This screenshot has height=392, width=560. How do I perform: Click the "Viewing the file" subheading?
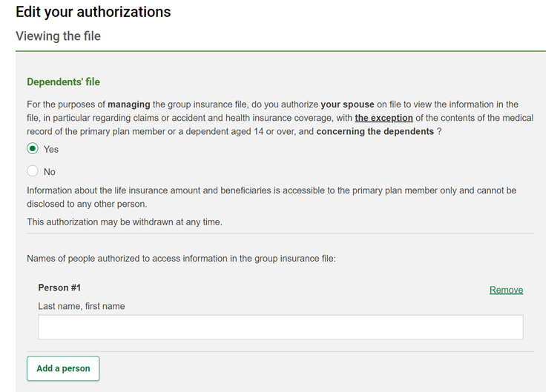(58, 36)
